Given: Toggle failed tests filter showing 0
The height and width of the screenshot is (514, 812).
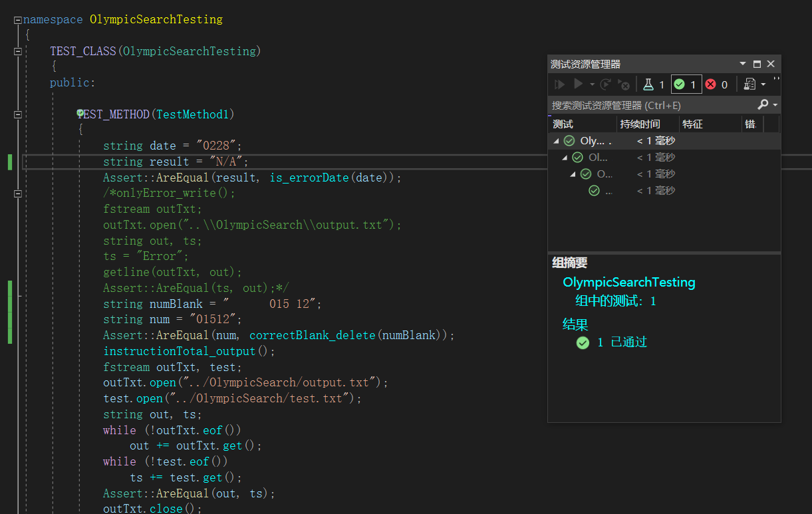Looking at the screenshot, I should tap(717, 84).
